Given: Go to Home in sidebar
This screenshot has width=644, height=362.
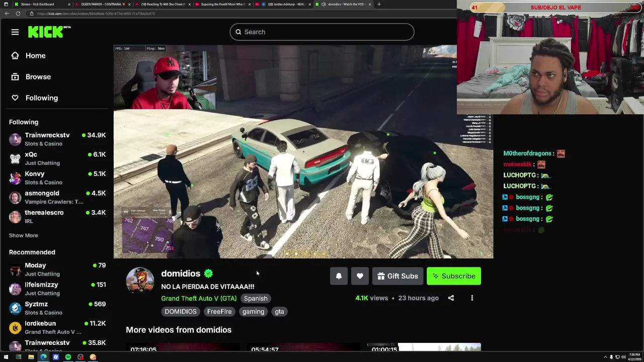Looking at the screenshot, I should pos(35,56).
